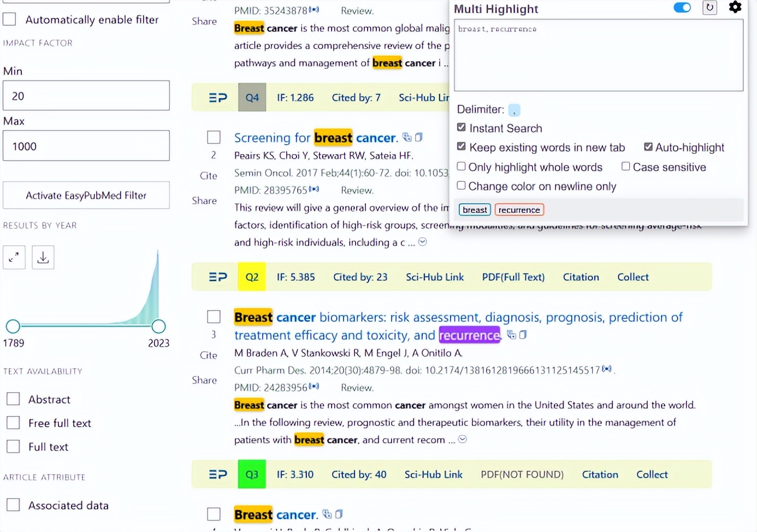Uncheck the Auto-highlight option
This screenshot has width=757, height=532.
coord(648,146)
